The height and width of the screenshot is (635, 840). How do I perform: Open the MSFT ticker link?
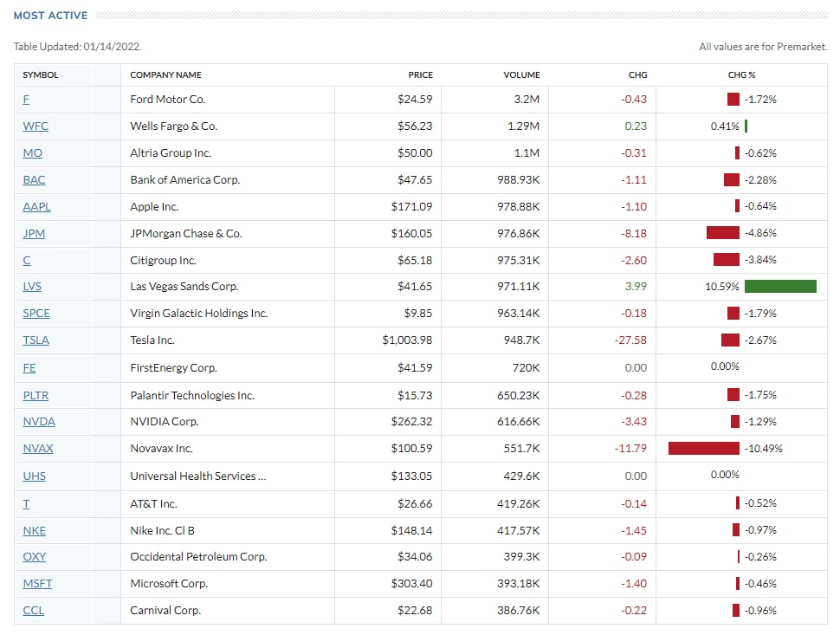(37, 583)
